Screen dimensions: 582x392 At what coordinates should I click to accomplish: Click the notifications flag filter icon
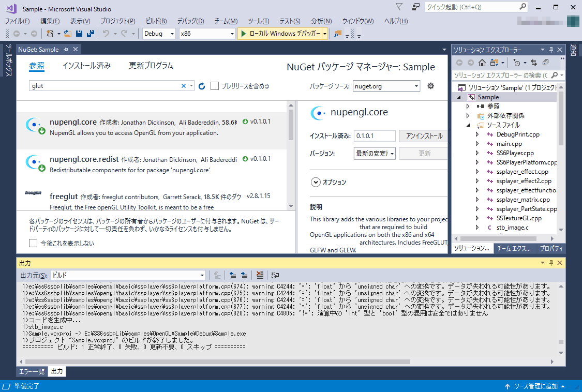[x=399, y=7]
